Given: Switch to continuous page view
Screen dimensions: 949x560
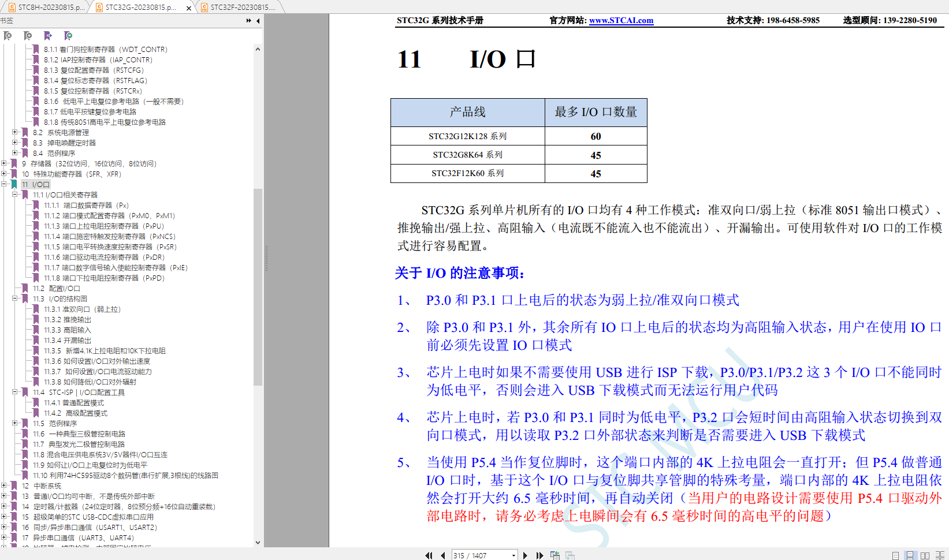Looking at the screenshot, I should point(910,555).
